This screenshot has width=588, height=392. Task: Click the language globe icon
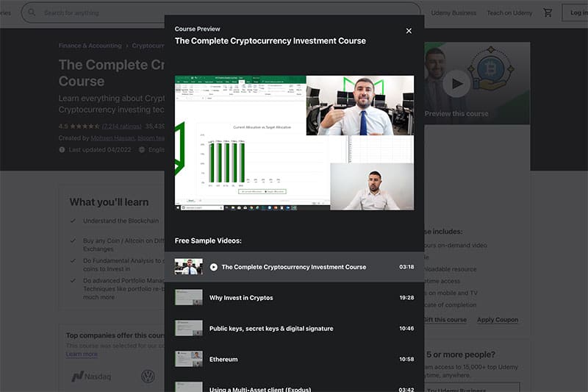[x=142, y=150]
